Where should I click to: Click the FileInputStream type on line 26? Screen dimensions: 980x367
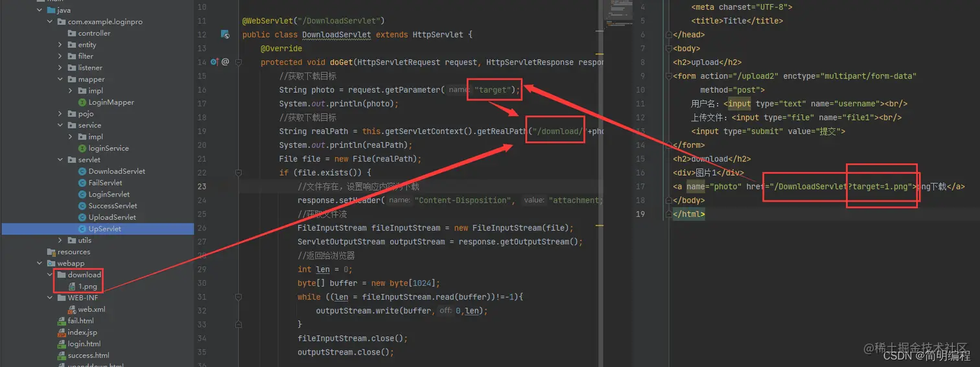[332, 228]
